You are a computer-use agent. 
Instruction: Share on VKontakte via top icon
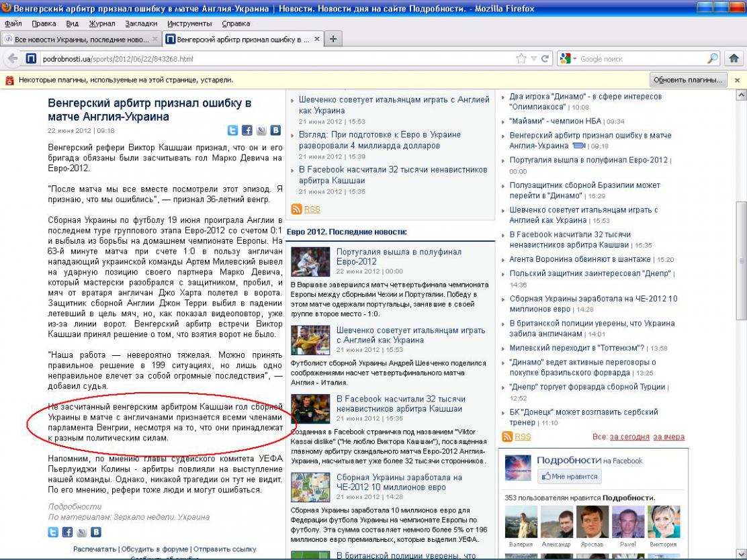tap(275, 130)
